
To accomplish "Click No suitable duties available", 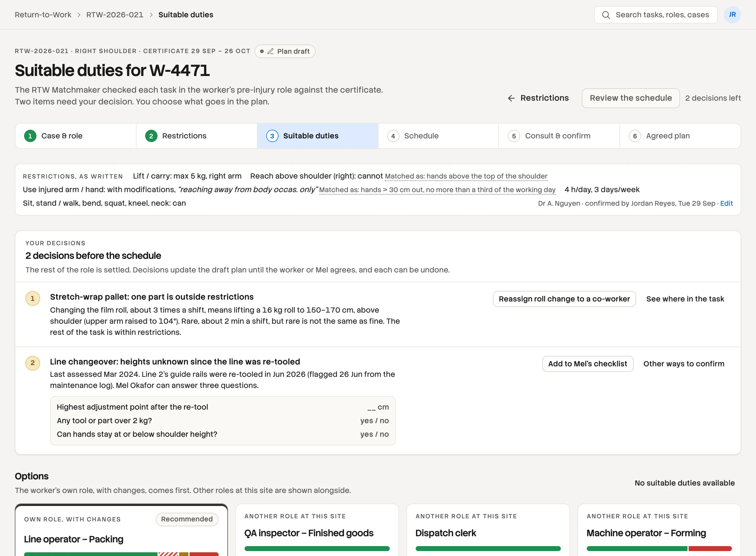I will coord(684,483).
